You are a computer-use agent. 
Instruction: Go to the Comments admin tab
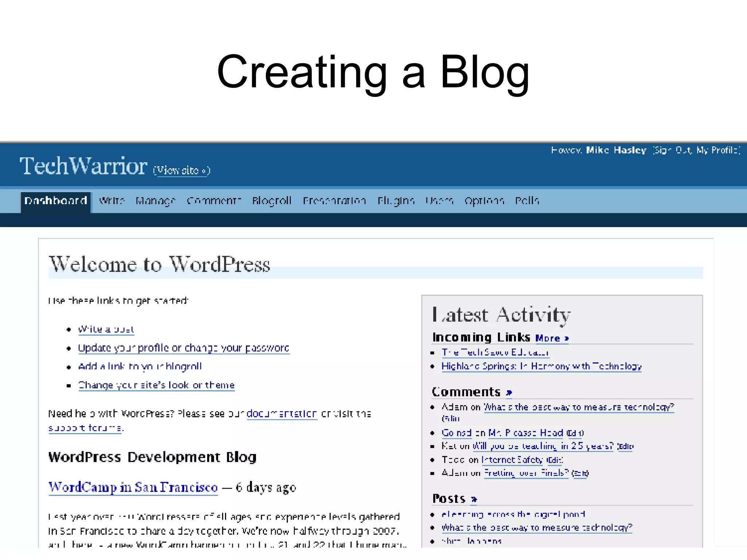[214, 201]
